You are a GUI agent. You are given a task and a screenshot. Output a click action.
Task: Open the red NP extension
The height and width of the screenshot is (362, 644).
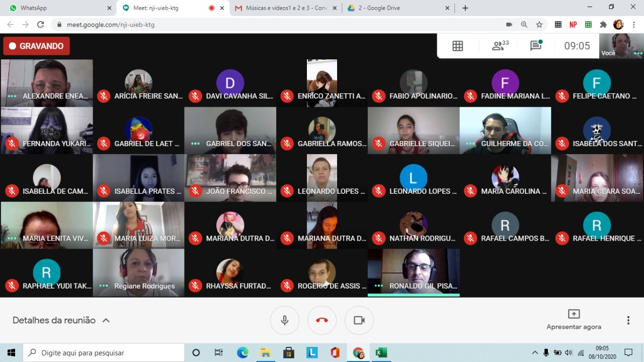tap(573, 25)
